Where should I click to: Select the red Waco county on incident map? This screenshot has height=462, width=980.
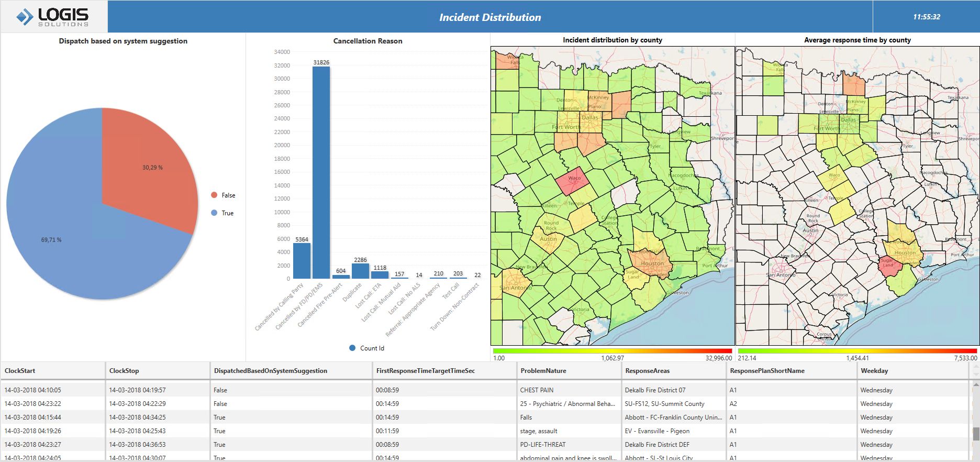(x=572, y=181)
